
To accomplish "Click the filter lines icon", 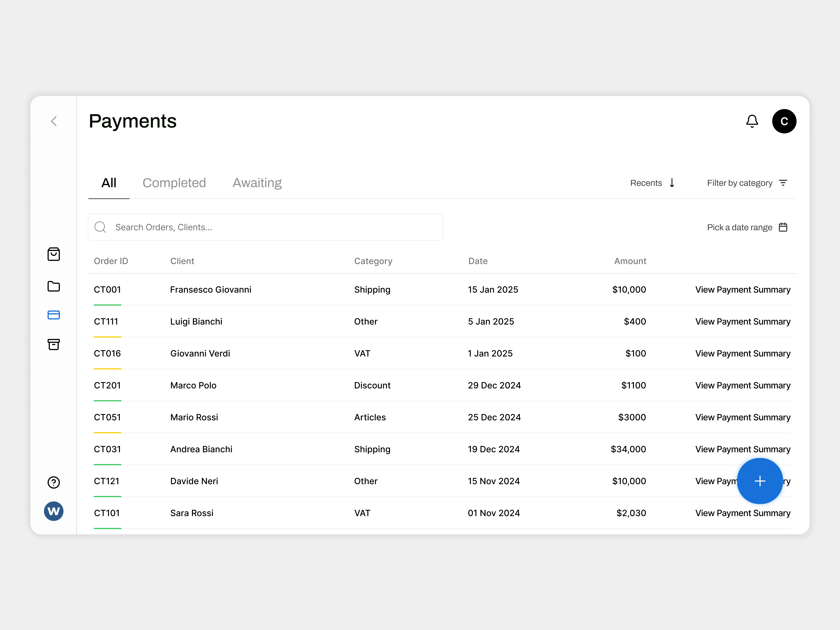I will [783, 183].
